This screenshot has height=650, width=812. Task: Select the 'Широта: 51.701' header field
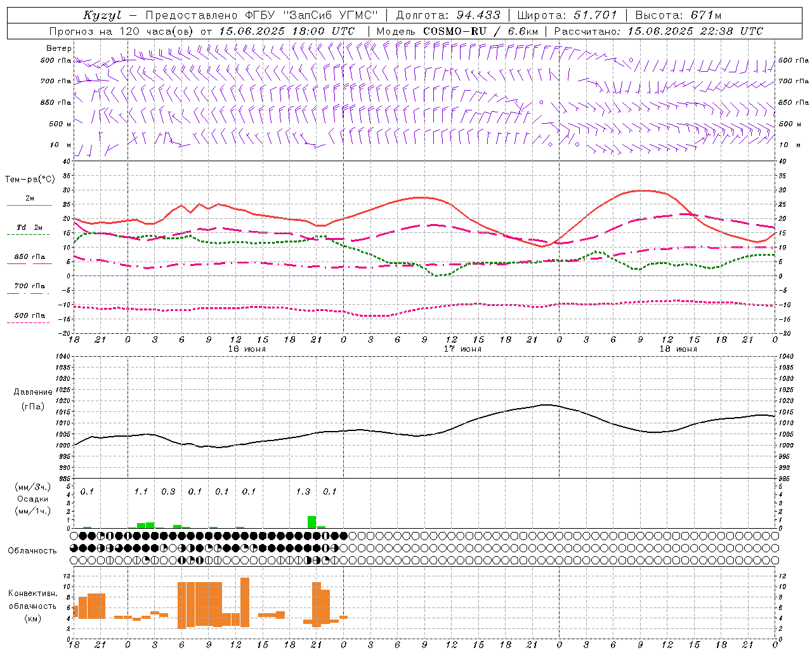coord(567,15)
